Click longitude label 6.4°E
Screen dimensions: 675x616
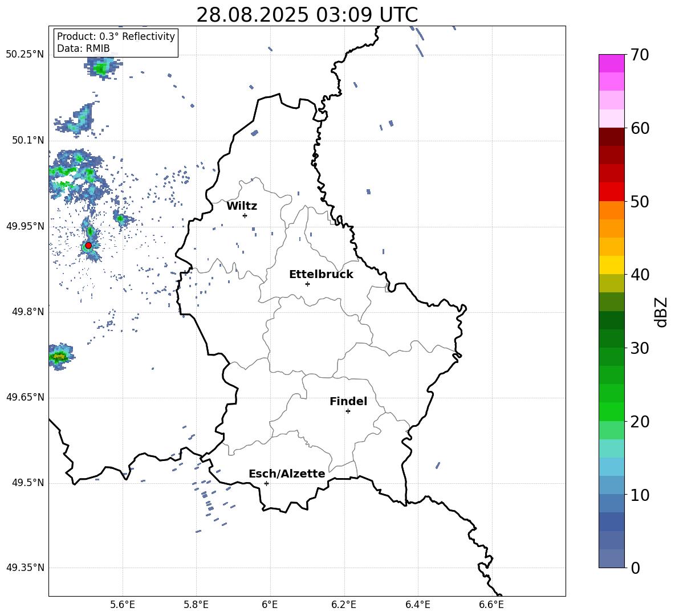coord(418,605)
